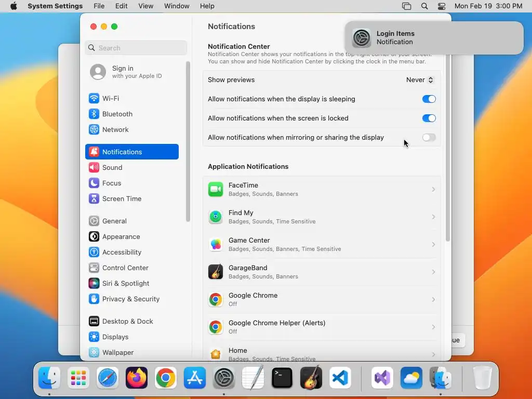Viewport: 532px width, 399px height.
Task: Open Trash in the Dock
Action: pos(482,378)
